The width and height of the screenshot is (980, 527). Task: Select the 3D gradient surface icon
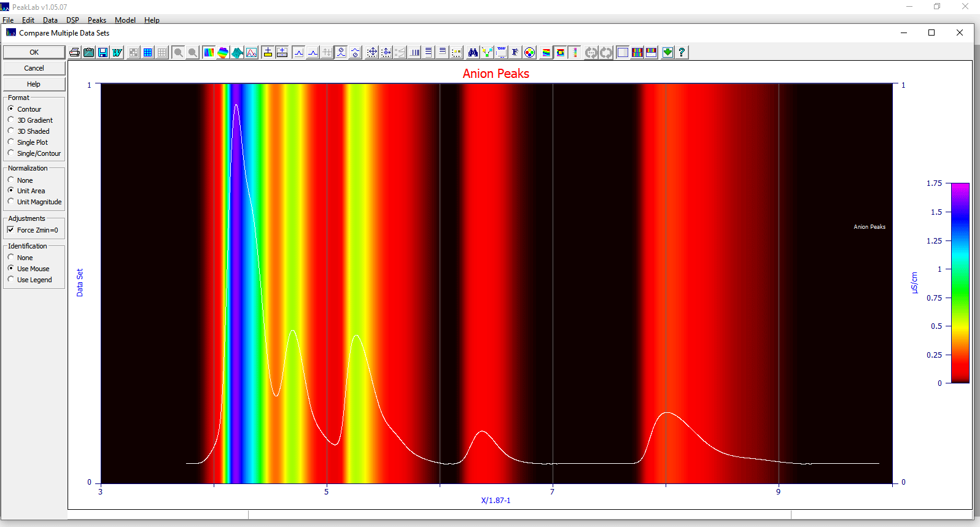pos(223,52)
